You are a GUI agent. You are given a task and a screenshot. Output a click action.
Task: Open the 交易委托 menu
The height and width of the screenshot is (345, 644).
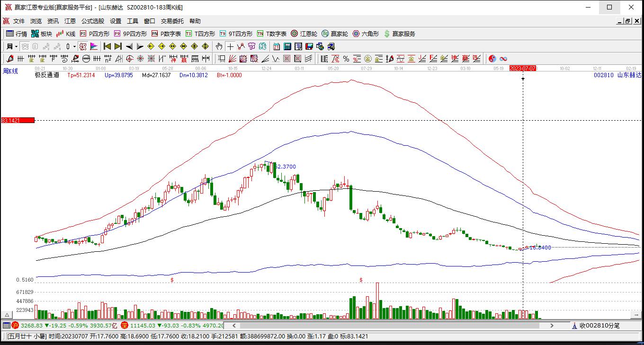point(172,21)
